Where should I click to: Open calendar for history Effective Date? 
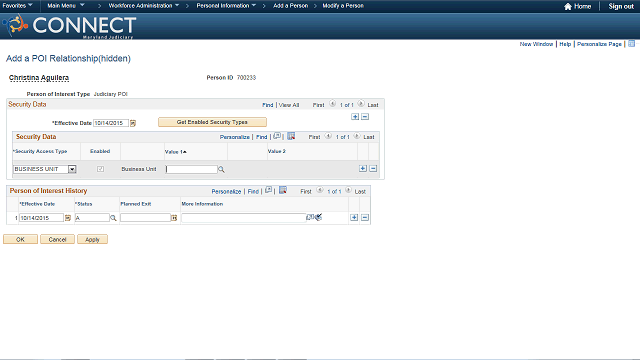coord(68,218)
